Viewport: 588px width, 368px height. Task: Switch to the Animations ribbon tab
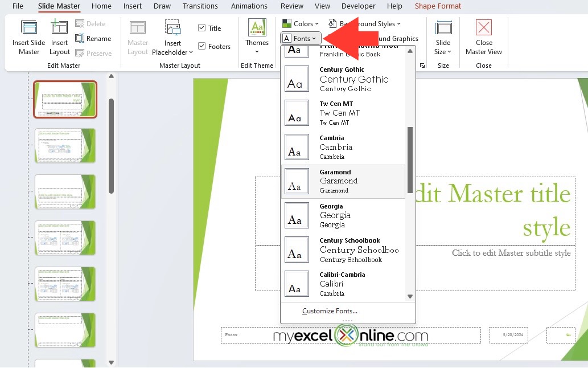(x=249, y=6)
